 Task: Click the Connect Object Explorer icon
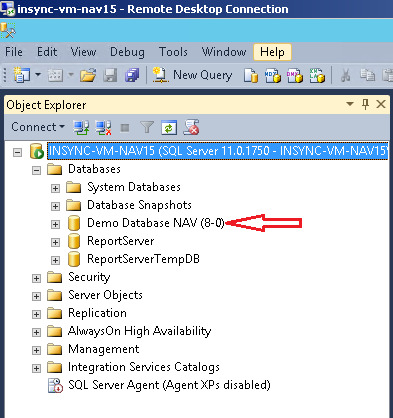coord(81,127)
